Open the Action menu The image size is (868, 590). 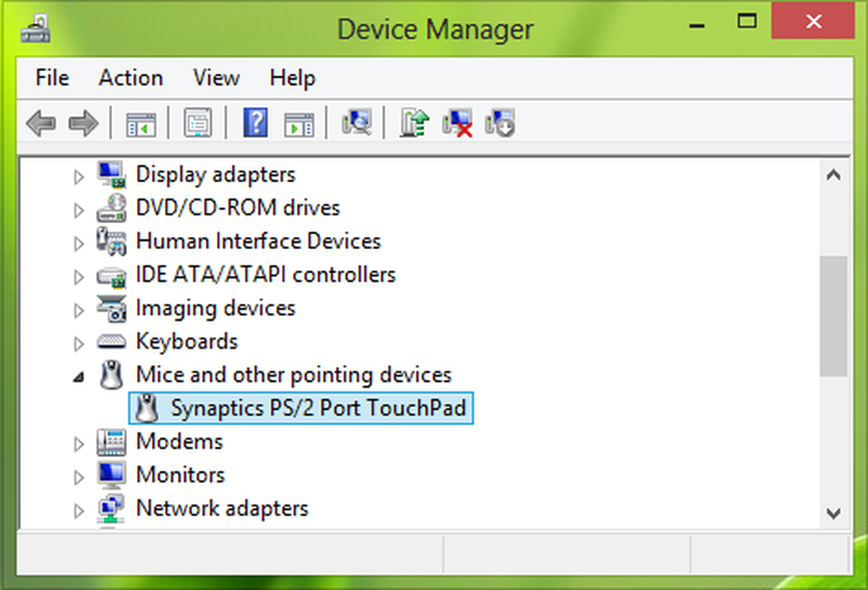129,78
